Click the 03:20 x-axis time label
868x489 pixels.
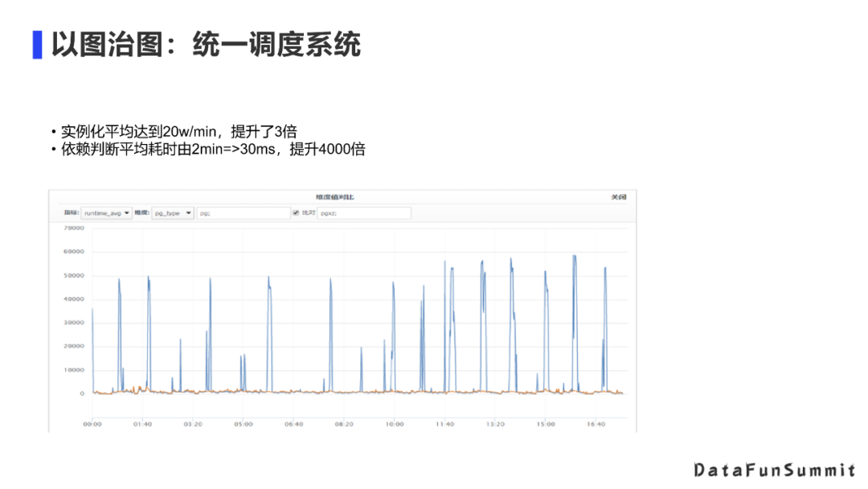click(x=193, y=424)
